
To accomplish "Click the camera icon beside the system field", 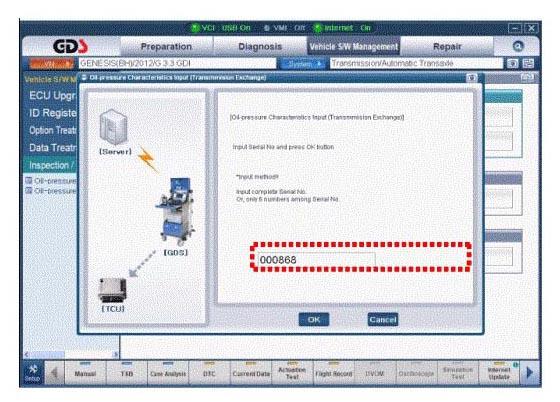I will 512,64.
